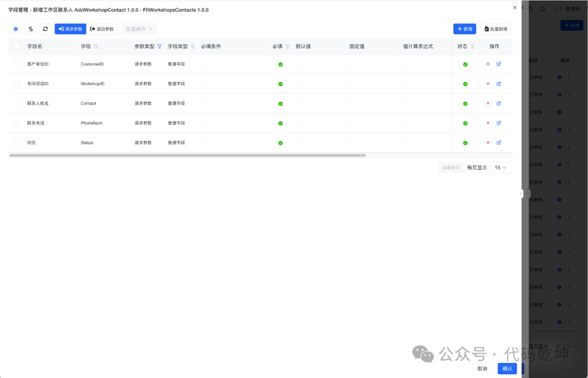Image resolution: width=588 pixels, height=378 pixels.
Task: Edit the CustomerID field row
Action: (499, 64)
